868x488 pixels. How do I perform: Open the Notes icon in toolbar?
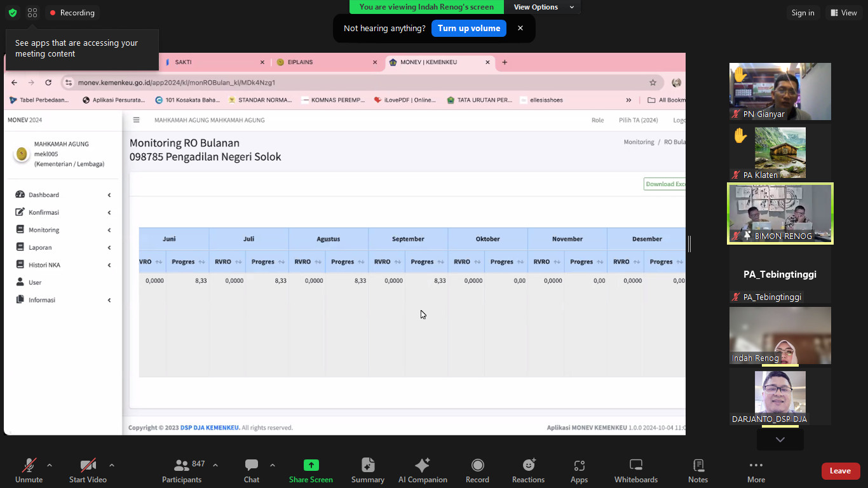pyautogui.click(x=698, y=466)
